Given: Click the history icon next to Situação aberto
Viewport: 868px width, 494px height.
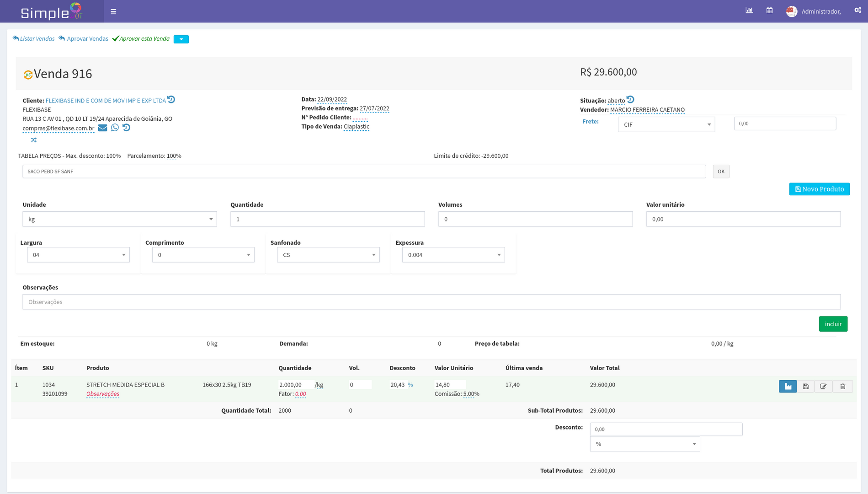Looking at the screenshot, I should (x=630, y=100).
